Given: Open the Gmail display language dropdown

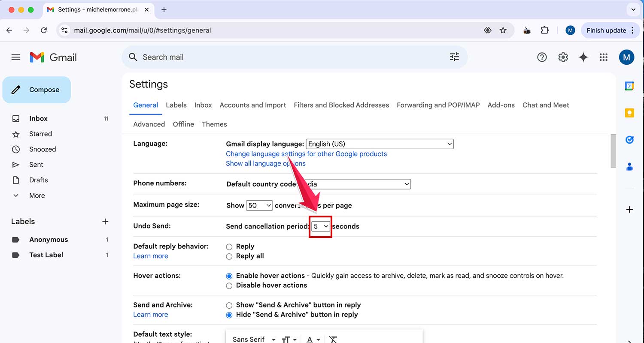Looking at the screenshot, I should tap(379, 144).
